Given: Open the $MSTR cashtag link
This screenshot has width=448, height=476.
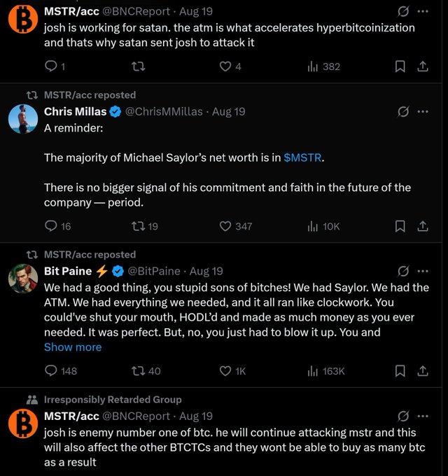Looking at the screenshot, I should (303, 157).
